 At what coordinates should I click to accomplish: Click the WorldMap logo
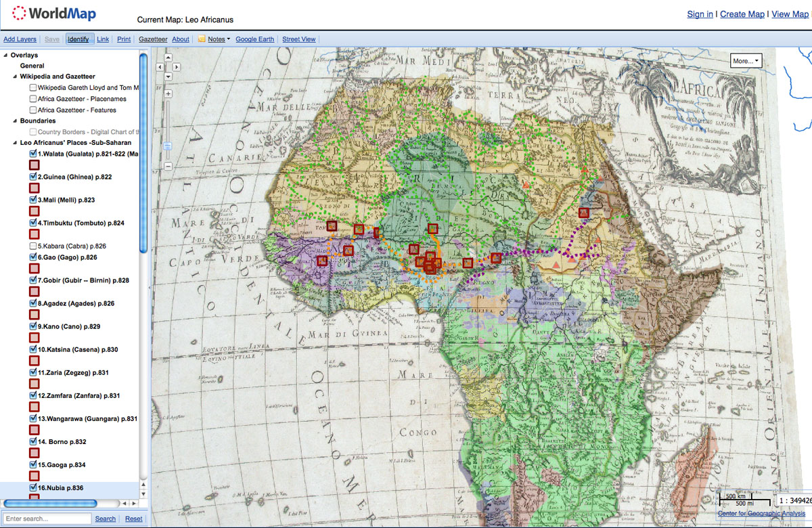[54, 14]
